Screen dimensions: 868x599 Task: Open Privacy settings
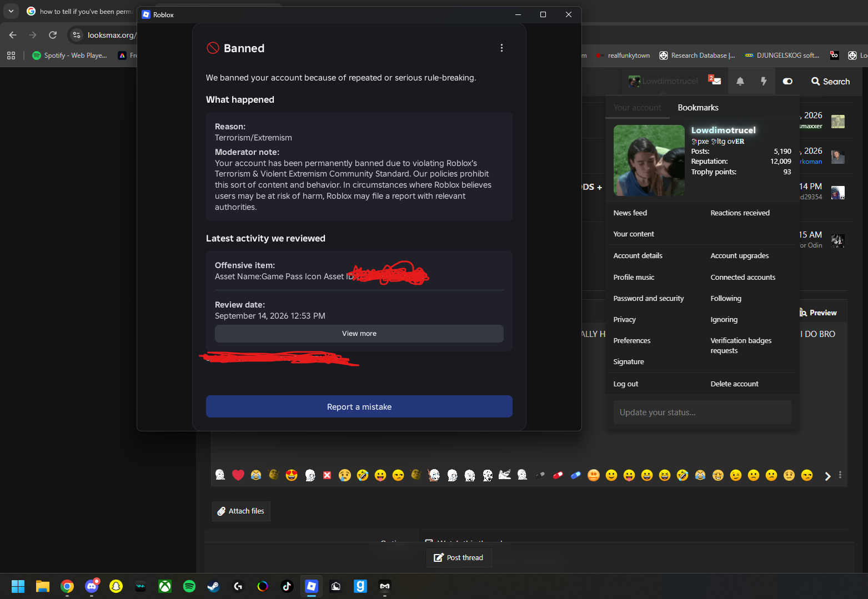pyautogui.click(x=624, y=319)
